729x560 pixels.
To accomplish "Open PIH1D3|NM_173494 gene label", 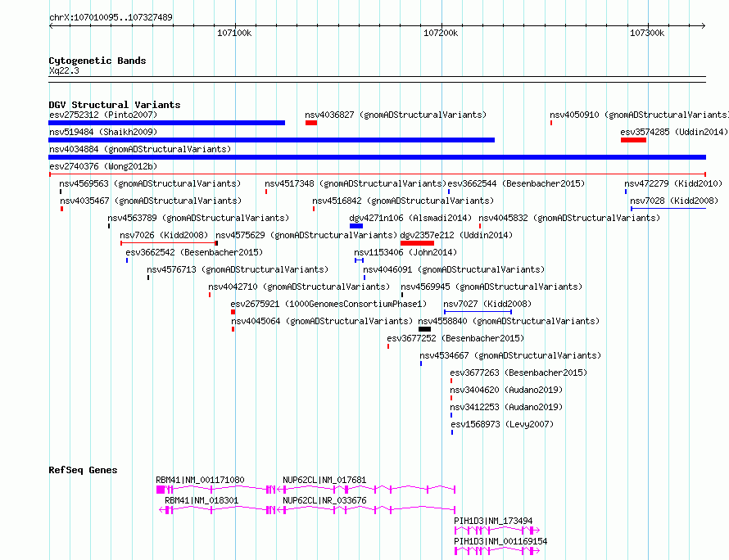I will point(493,521).
